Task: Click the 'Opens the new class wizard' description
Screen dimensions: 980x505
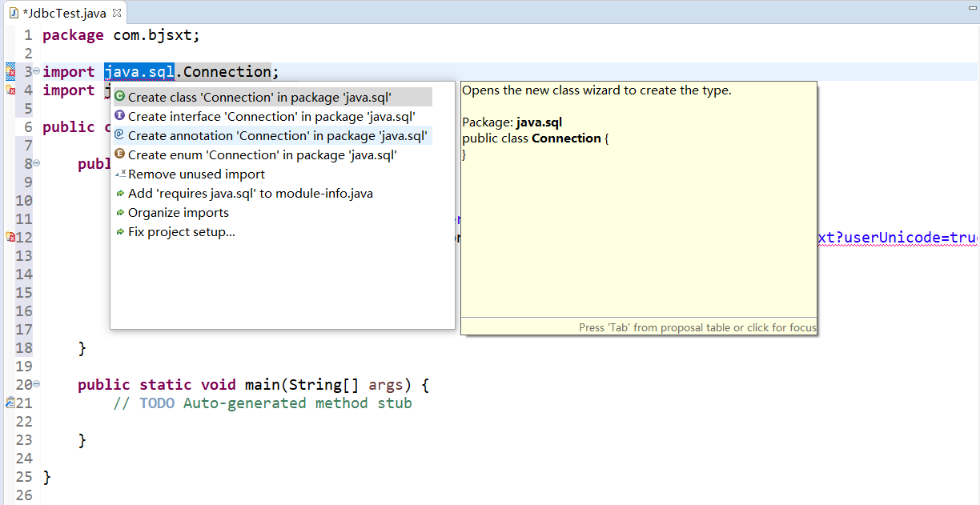Action: (x=596, y=90)
